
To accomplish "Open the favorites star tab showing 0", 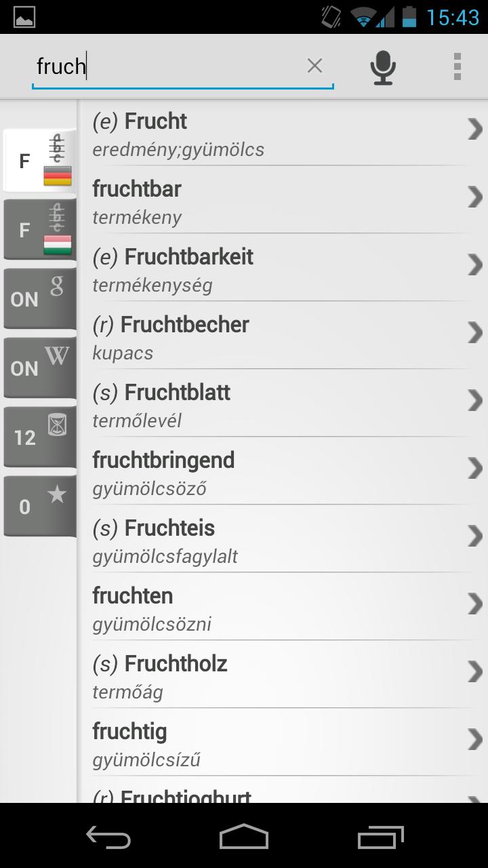I will tap(40, 506).
